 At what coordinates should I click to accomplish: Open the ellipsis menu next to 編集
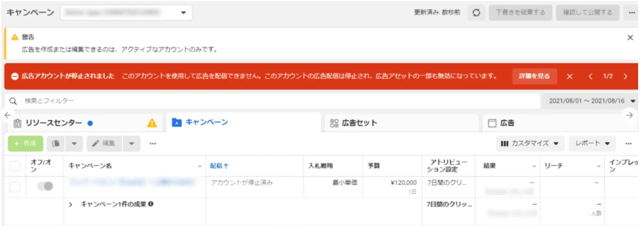153,143
